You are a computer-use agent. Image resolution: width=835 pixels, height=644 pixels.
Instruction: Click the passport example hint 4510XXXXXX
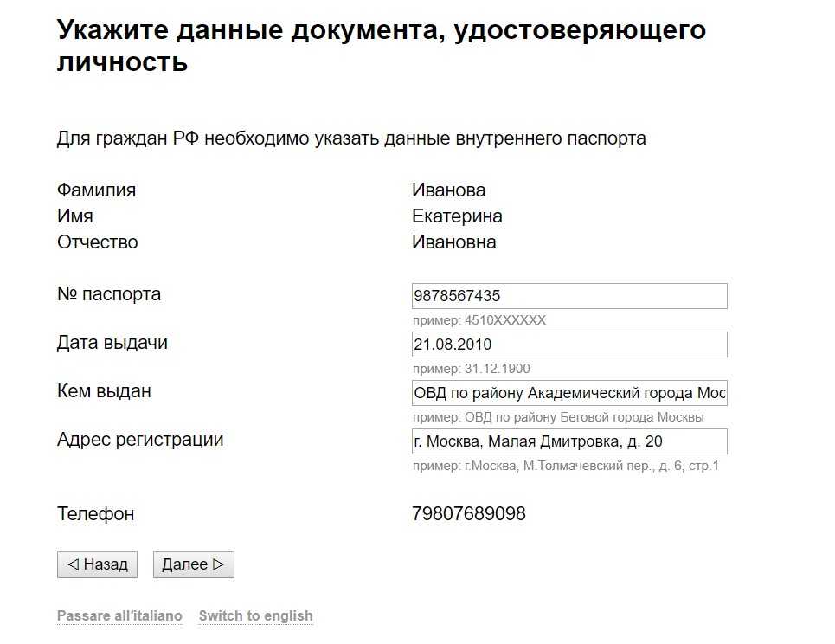pos(479,320)
